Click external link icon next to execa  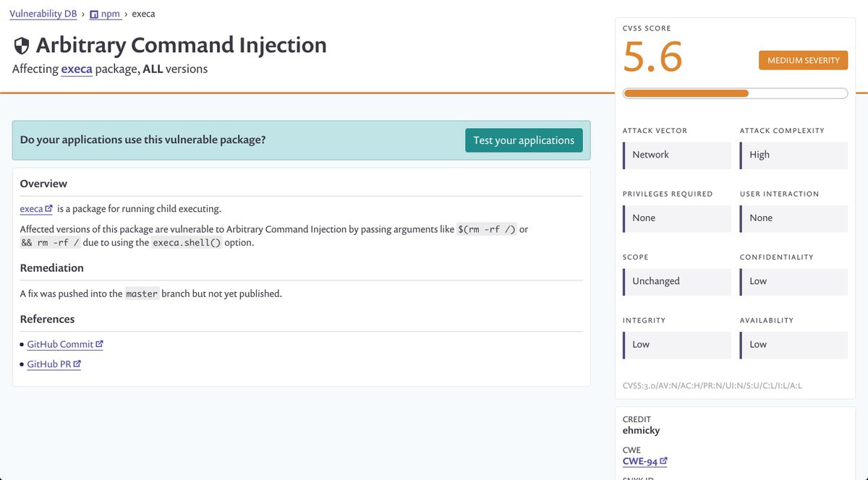49,209
